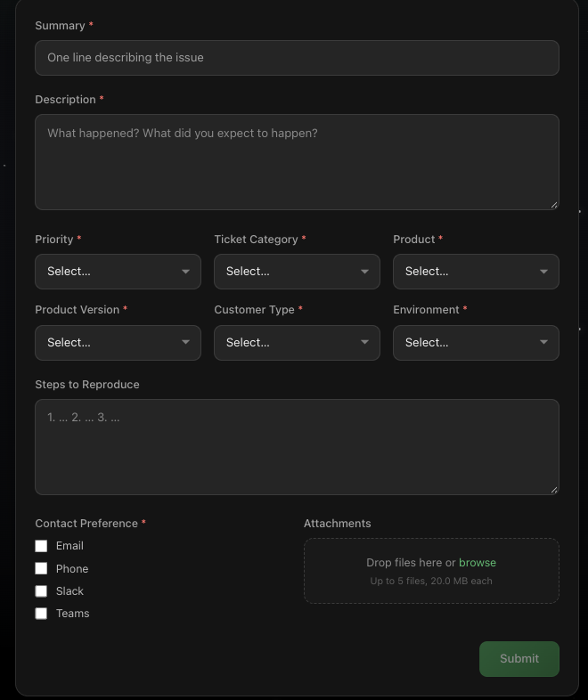Open the Product Version dropdown
588x700 pixels.
tap(118, 343)
